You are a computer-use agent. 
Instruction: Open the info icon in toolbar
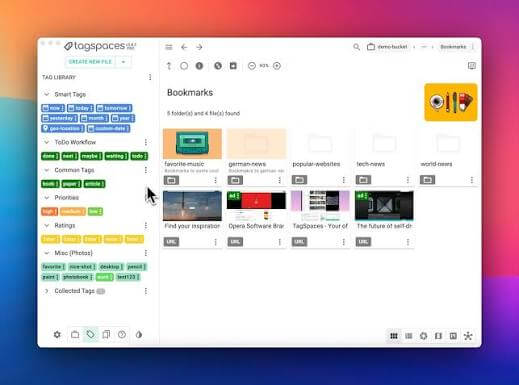[x=199, y=66]
